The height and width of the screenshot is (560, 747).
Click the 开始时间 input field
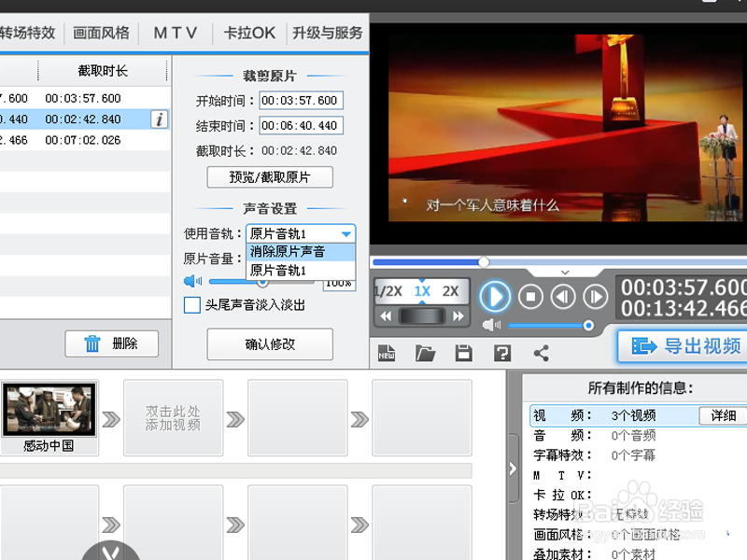point(301,101)
